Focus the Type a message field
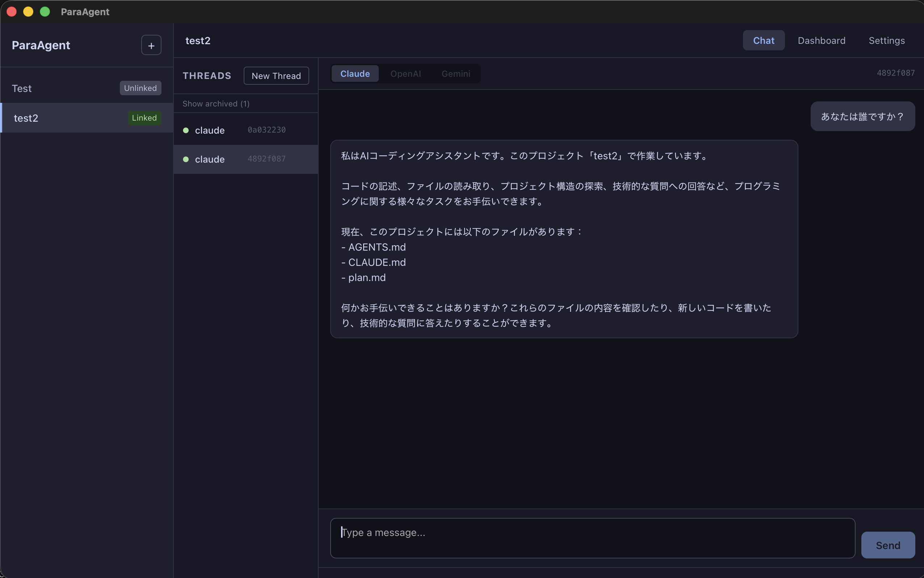Viewport: 924px width, 578px height. (592, 537)
